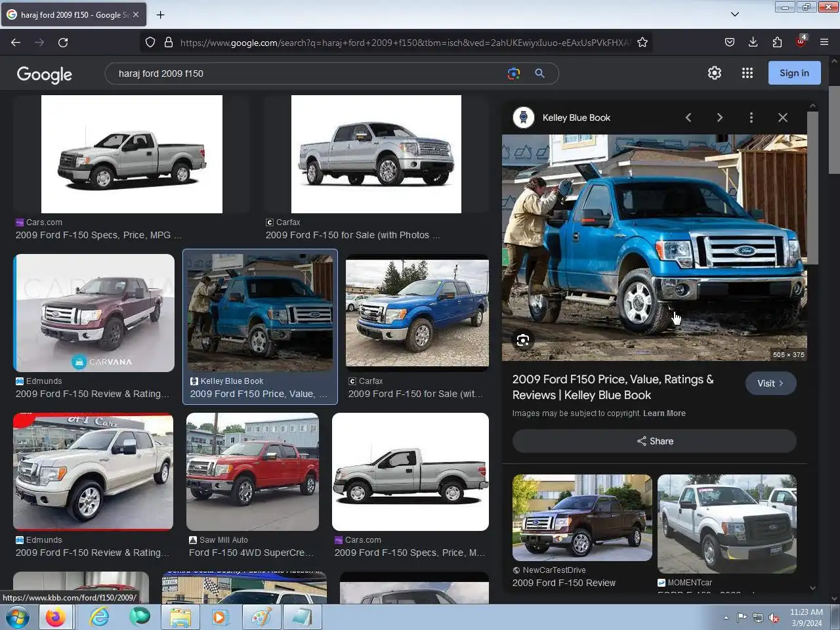Click Lens icon on the preview image
Viewport: 840px width, 630px height.
(523, 340)
